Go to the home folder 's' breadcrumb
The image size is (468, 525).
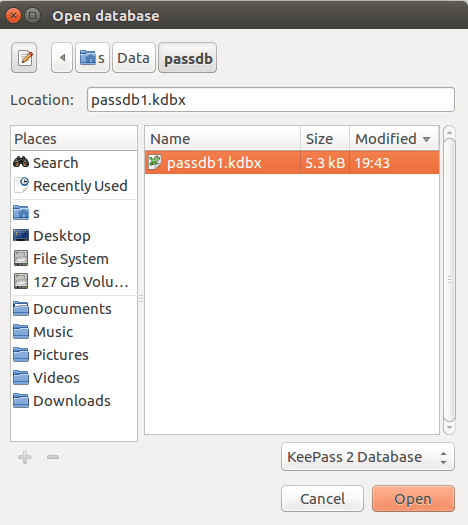click(92, 58)
